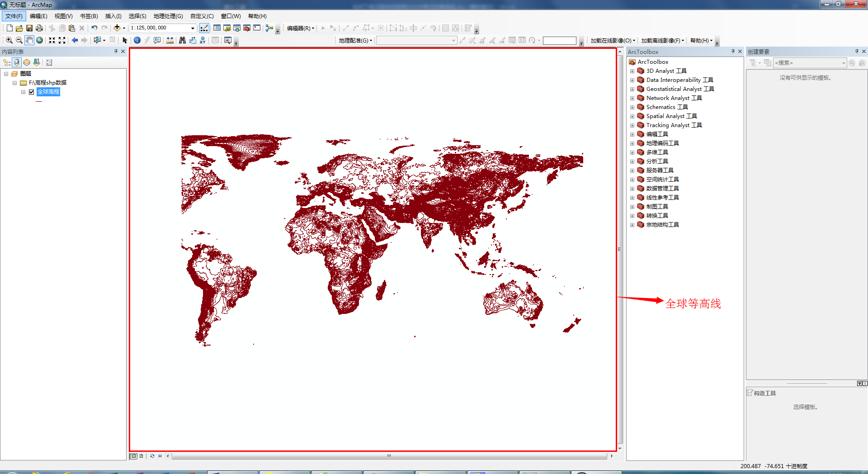Viewport: 868px width, 474px height.
Task: Click the Full Extent globe icon
Action: [40, 40]
